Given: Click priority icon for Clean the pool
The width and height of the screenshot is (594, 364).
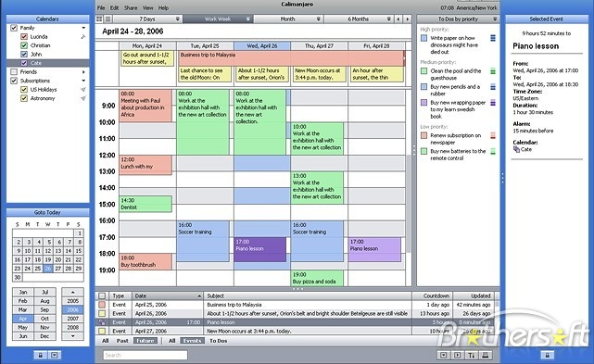Looking at the screenshot, I should [x=493, y=70].
